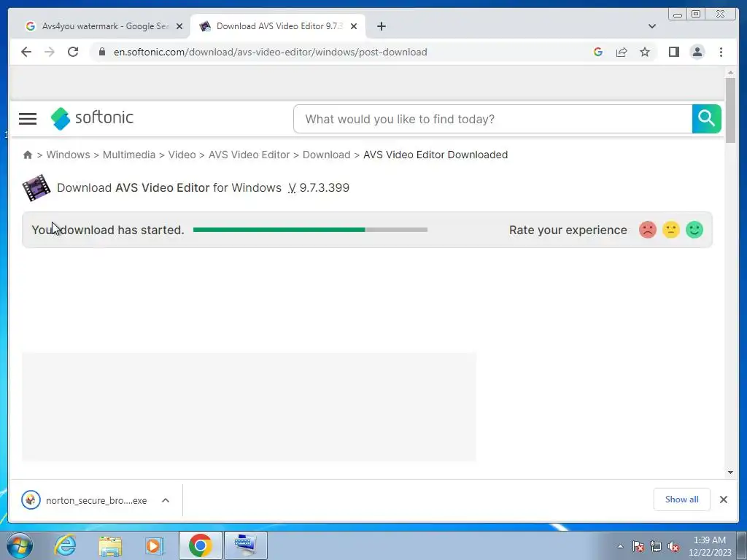Open network status tray icon
Screen dimensions: 747x560
(x=656, y=547)
